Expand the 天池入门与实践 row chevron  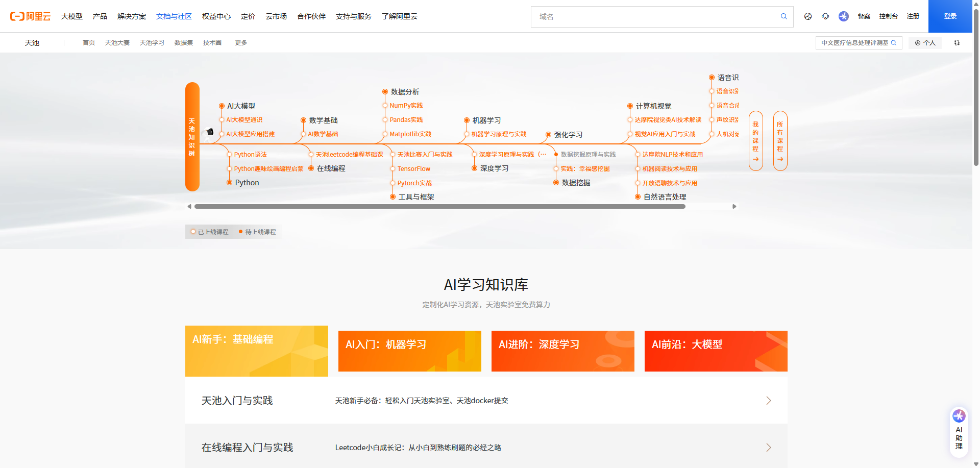[x=769, y=401]
